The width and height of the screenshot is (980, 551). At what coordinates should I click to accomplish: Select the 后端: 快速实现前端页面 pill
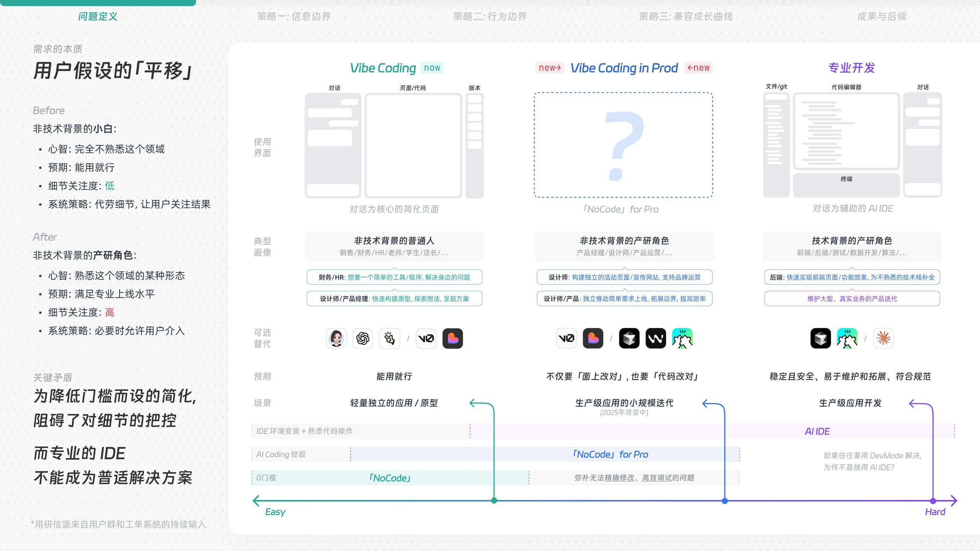pyautogui.click(x=852, y=277)
